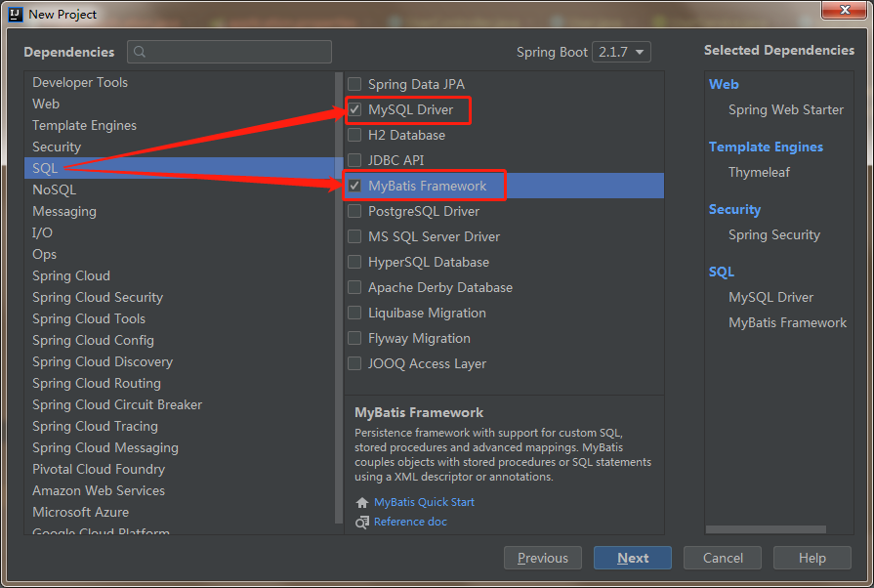The height and width of the screenshot is (588, 874).
Task: Enable the Flyway Migration checkbox
Action: [x=354, y=338]
